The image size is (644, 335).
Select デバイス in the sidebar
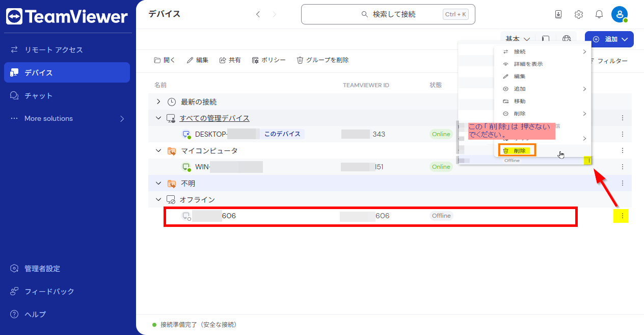[x=67, y=72]
